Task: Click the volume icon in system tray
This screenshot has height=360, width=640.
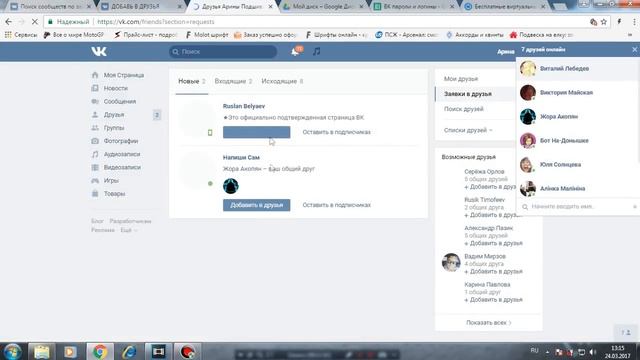Action: (593, 351)
